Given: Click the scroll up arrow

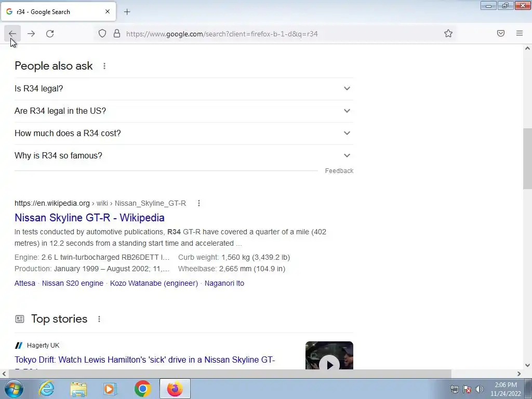Looking at the screenshot, I should [x=527, y=48].
